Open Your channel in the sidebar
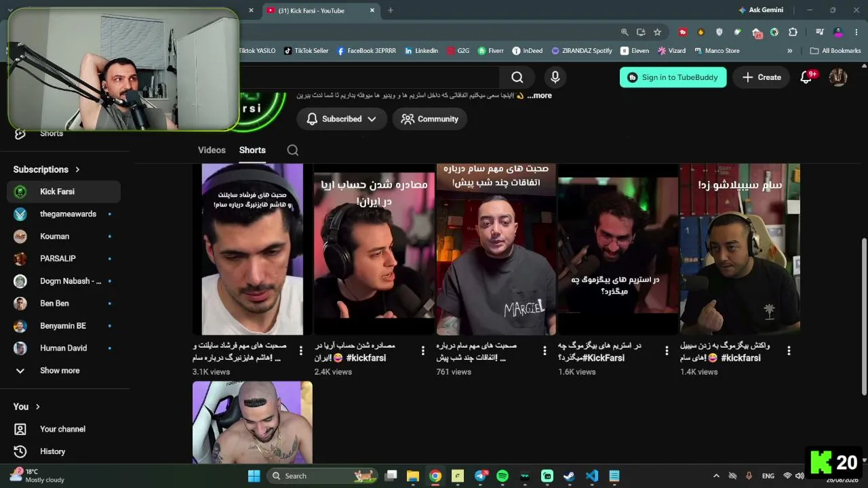This screenshot has height=488, width=868. click(64, 429)
